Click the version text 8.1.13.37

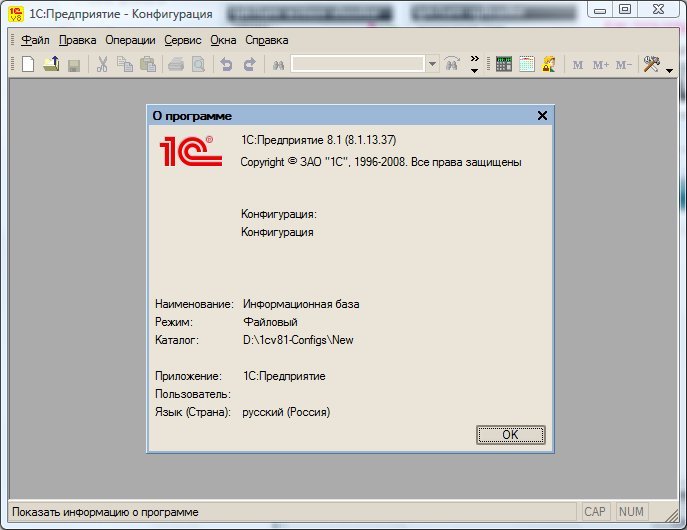pyautogui.click(x=371, y=140)
